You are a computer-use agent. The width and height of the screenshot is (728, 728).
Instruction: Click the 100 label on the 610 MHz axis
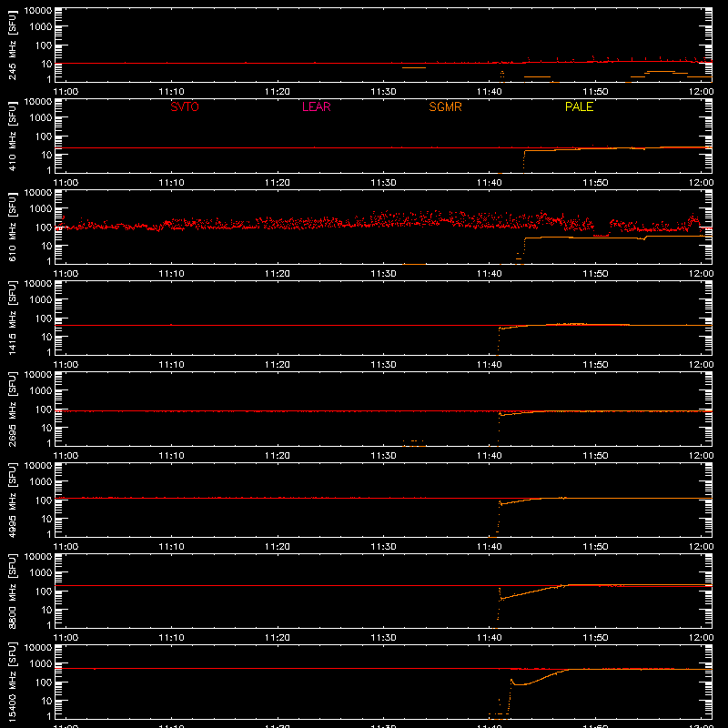point(44,227)
